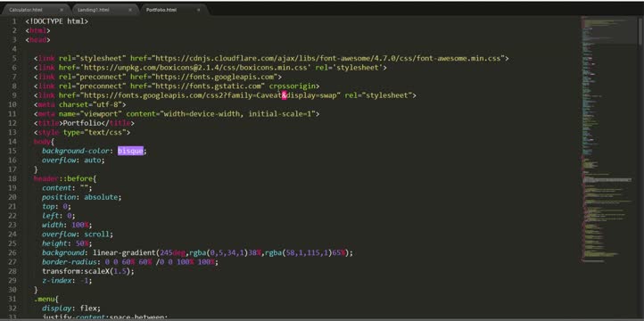Click the highlighted '&' in the Caveat URL

[x=284, y=95]
